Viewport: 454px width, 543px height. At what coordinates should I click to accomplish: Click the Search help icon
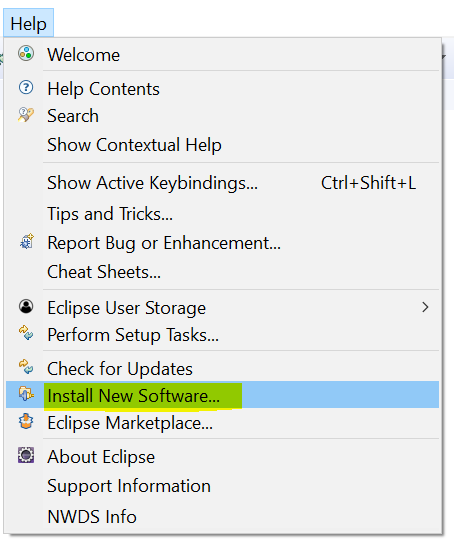coord(26,115)
